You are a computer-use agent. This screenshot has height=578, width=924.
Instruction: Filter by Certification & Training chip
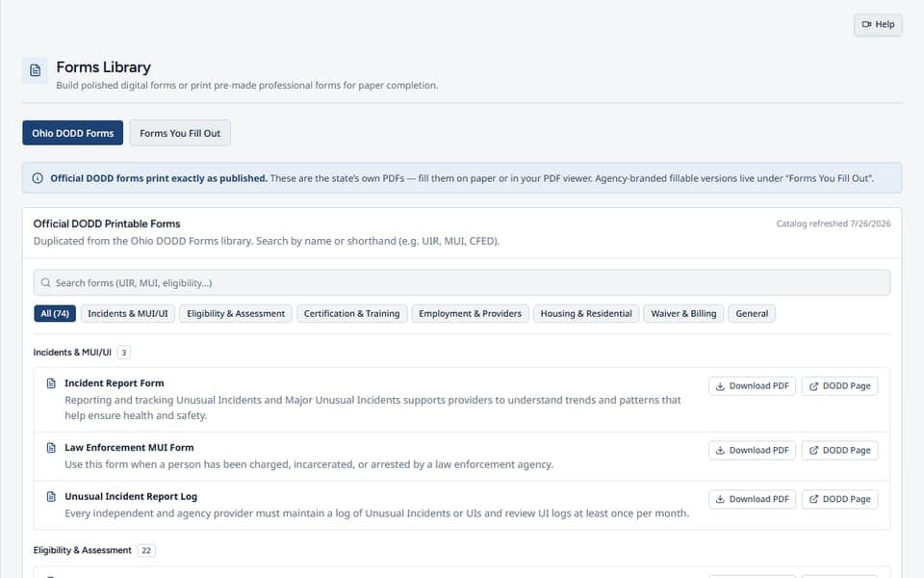[352, 314]
